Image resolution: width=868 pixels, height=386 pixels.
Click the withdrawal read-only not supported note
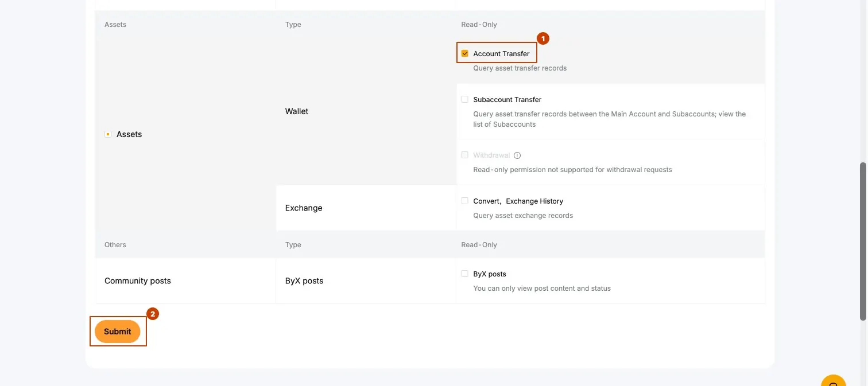pyautogui.click(x=572, y=170)
